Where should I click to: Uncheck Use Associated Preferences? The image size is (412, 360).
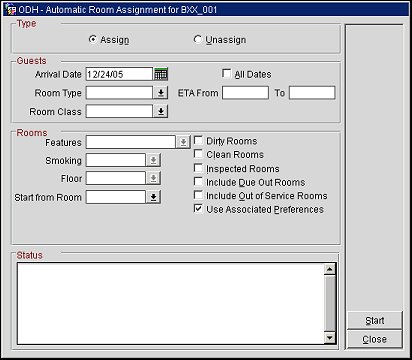(x=198, y=209)
